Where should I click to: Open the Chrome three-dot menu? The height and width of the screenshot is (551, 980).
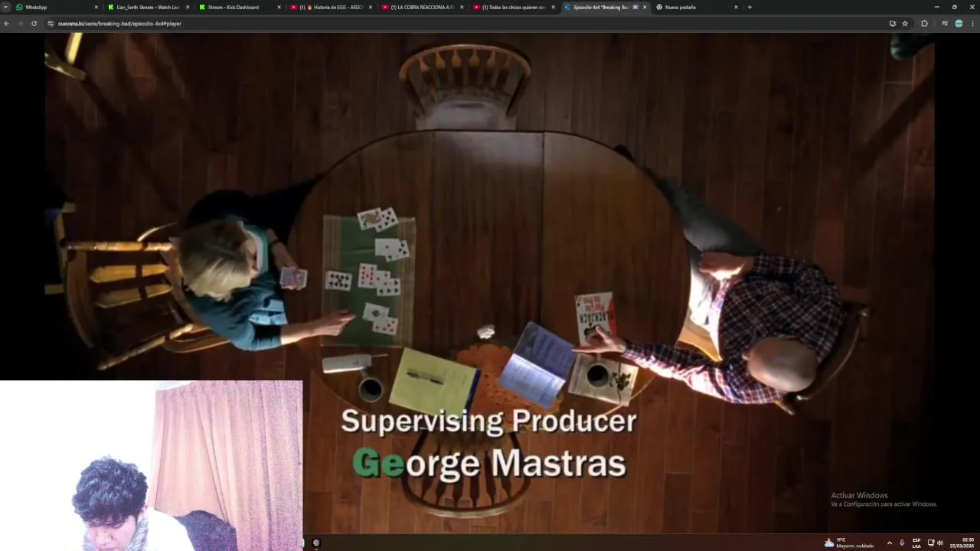pyautogui.click(x=972, y=24)
